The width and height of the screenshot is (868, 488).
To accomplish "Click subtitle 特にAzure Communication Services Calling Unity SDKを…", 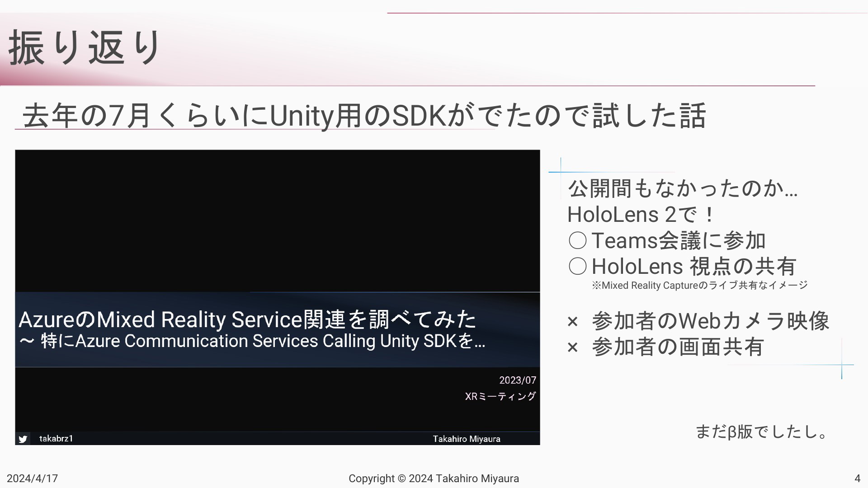I will click(263, 341).
